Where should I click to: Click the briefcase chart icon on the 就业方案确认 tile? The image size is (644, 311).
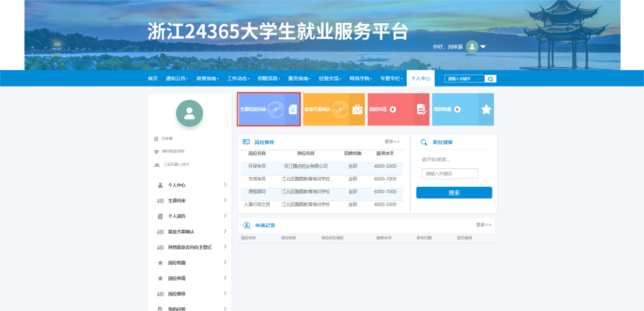coord(357,109)
